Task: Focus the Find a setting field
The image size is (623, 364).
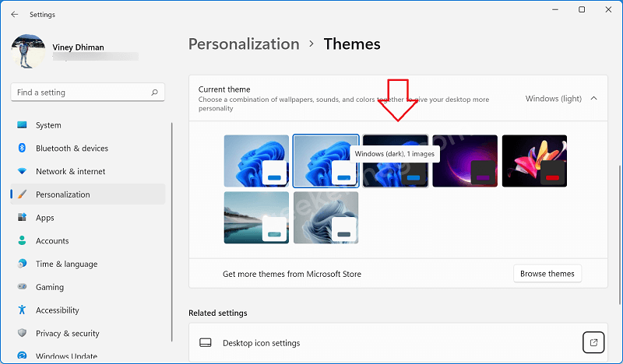Action: 88,93
